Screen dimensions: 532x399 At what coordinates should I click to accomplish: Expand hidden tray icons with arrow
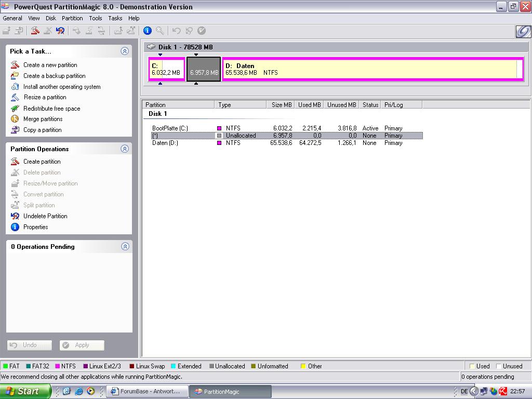(x=474, y=391)
